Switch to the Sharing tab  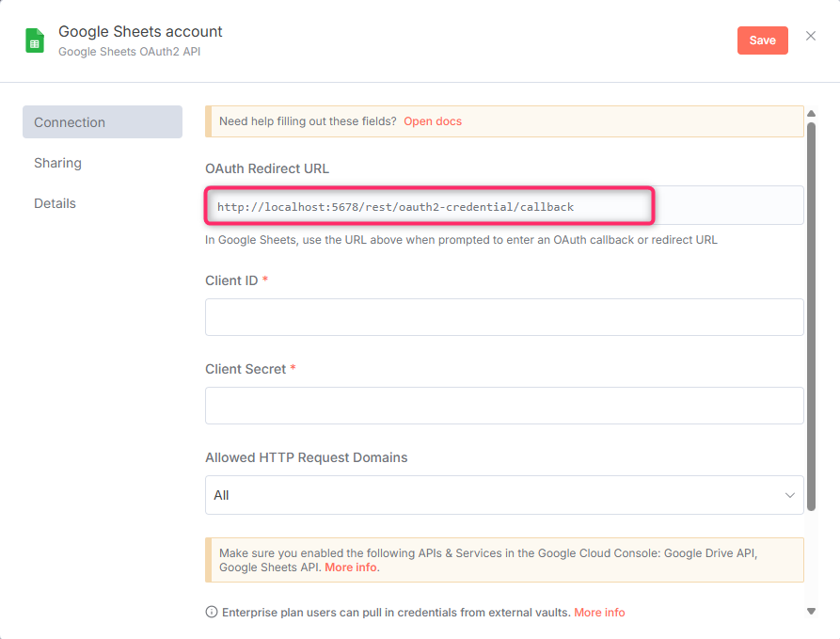pyautogui.click(x=58, y=163)
